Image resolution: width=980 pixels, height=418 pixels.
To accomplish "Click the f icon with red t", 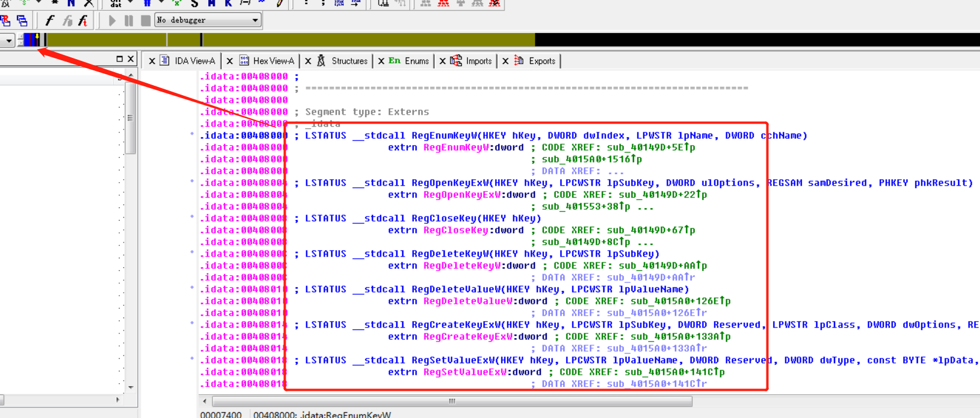I will click(x=83, y=21).
